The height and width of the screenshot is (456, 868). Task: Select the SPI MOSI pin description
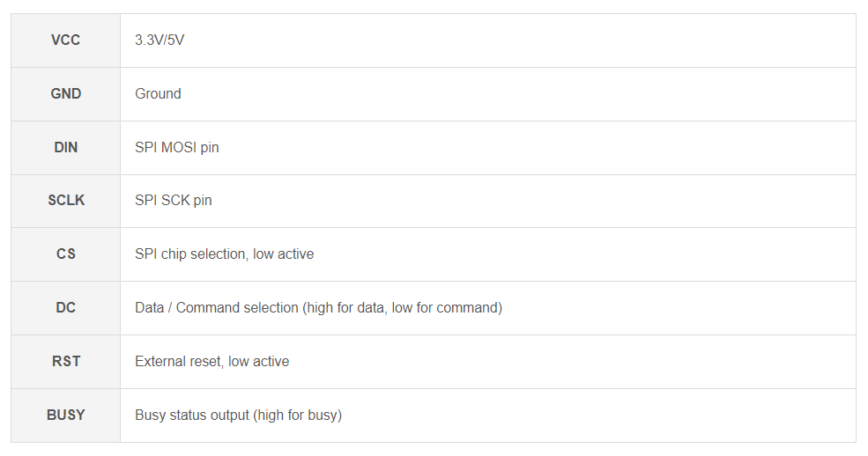pyautogui.click(x=176, y=148)
